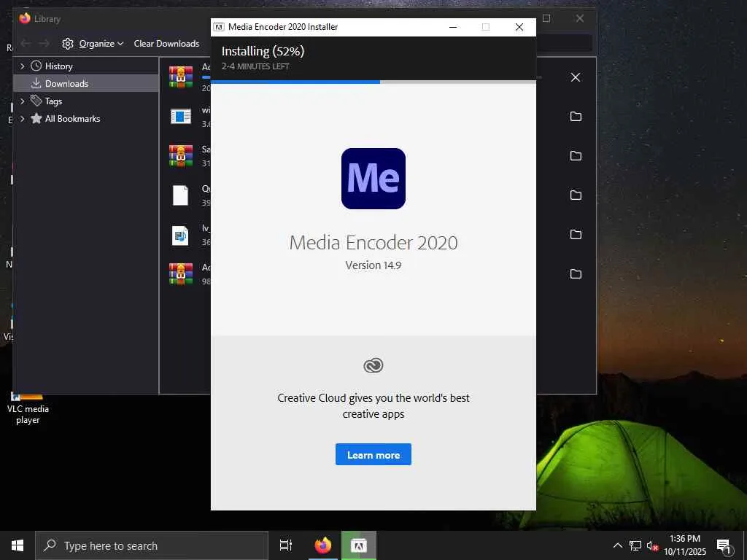Click Firefox icon on taskbar
The width and height of the screenshot is (747, 560).
click(x=322, y=545)
